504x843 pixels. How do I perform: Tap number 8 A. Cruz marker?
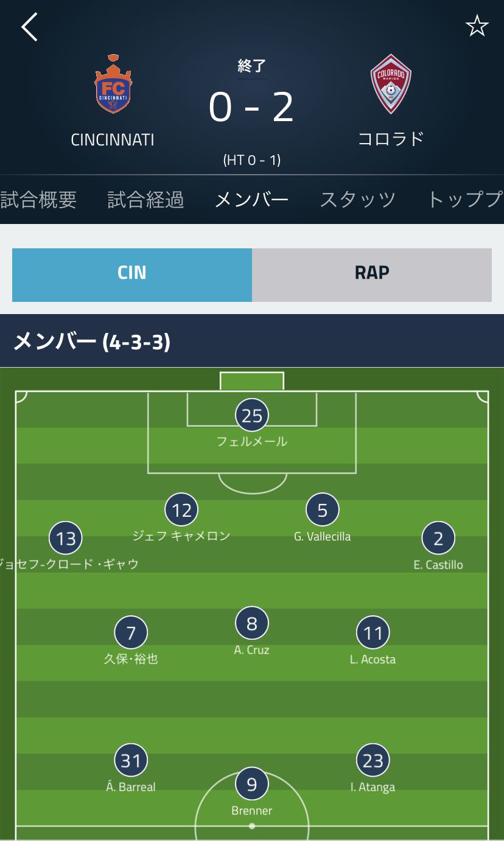[252, 624]
